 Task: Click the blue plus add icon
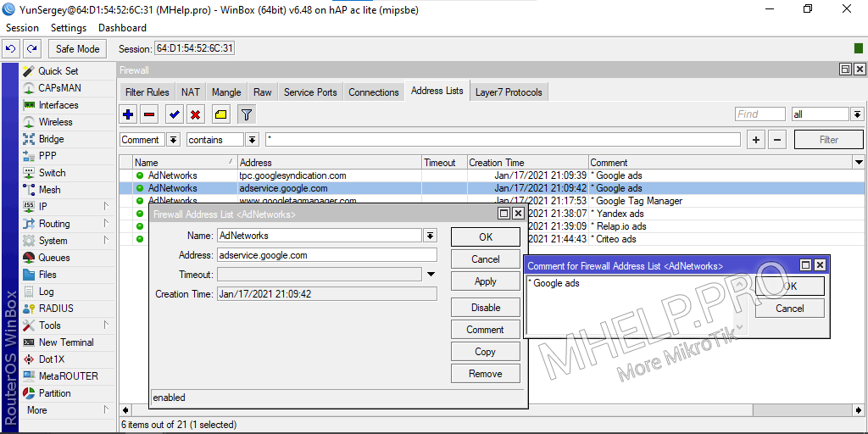tap(128, 114)
